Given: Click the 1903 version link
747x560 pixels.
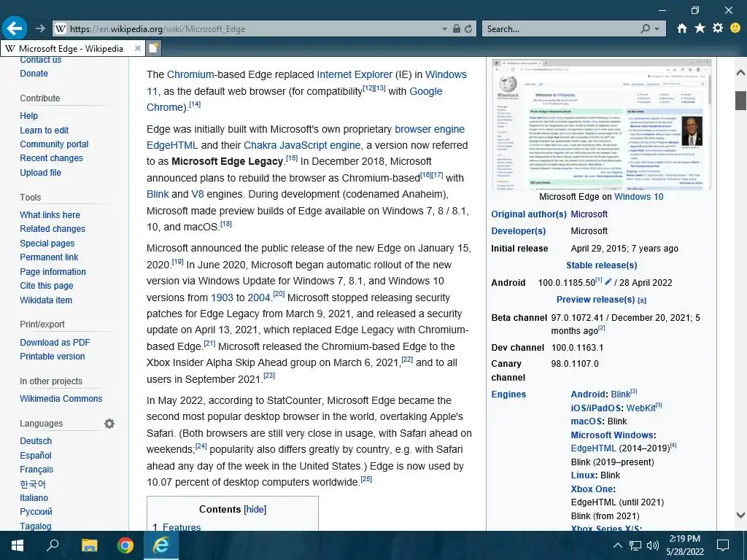Looking at the screenshot, I should [x=222, y=297].
